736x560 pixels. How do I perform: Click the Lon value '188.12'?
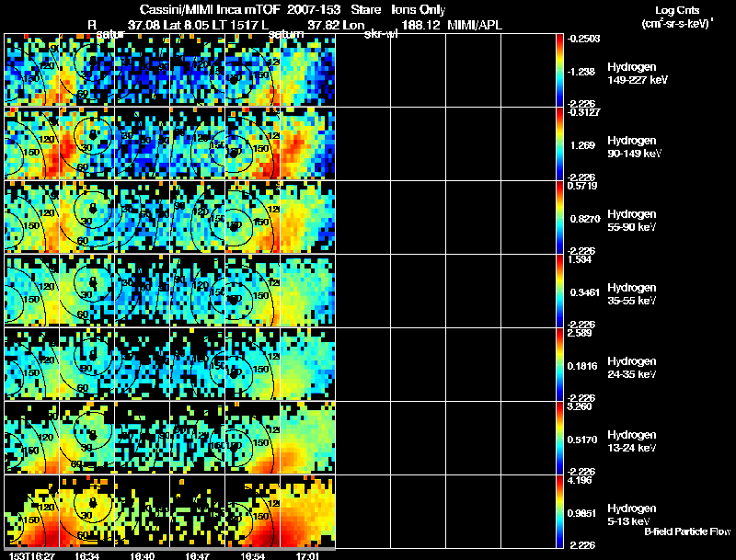pos(420,26)
